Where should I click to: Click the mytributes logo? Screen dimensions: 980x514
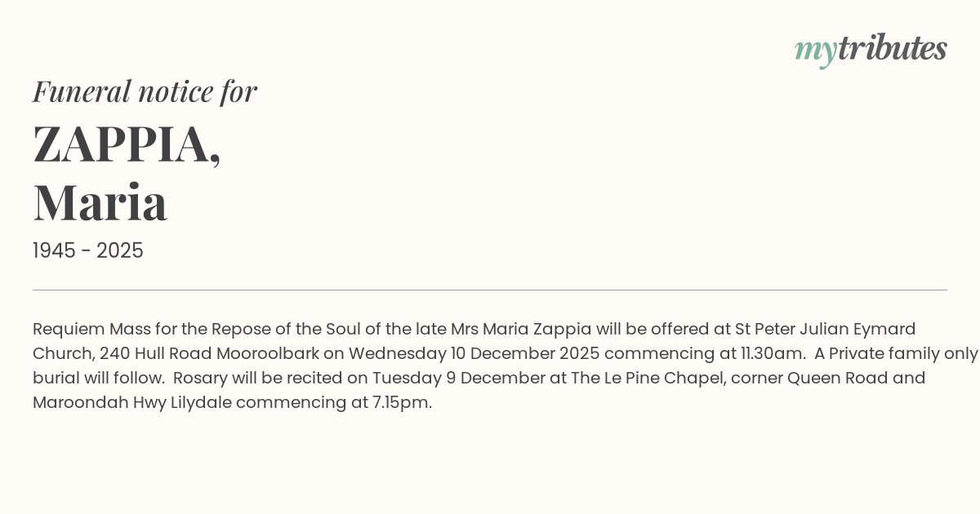tap(870, 49)
